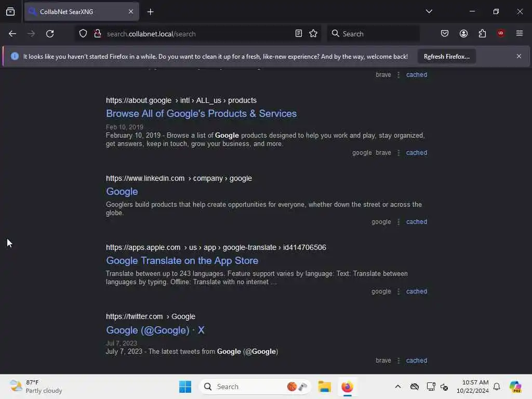532x399 pixels.
Task: Select the CollabNet SearXNG tab
Action: [x=82, y=12]
